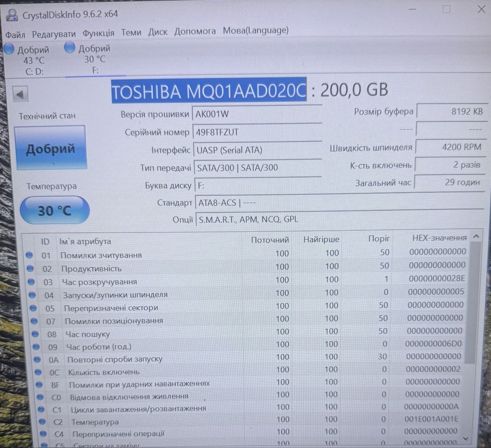
Task: Click the Поріг column header
Action: click(x=379, y=238)
